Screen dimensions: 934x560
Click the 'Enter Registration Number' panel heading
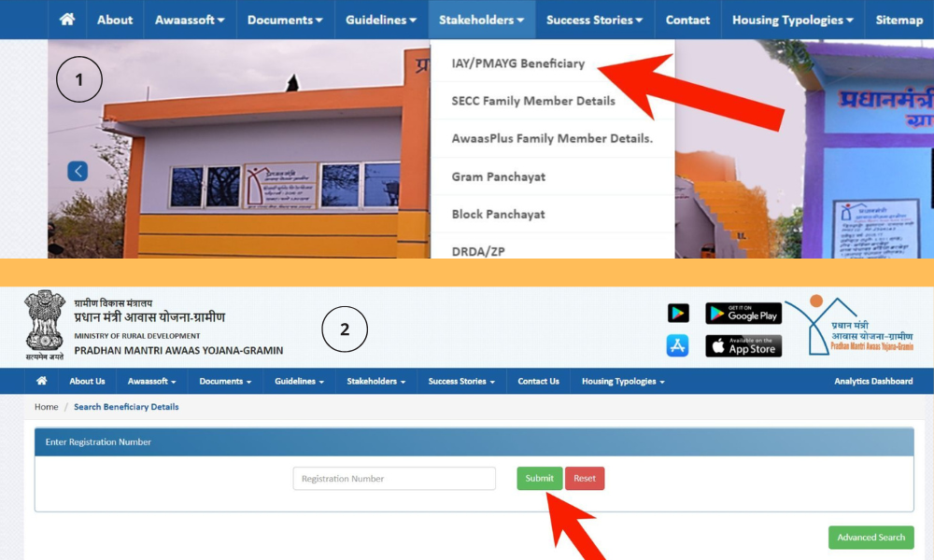coord(98,441)
